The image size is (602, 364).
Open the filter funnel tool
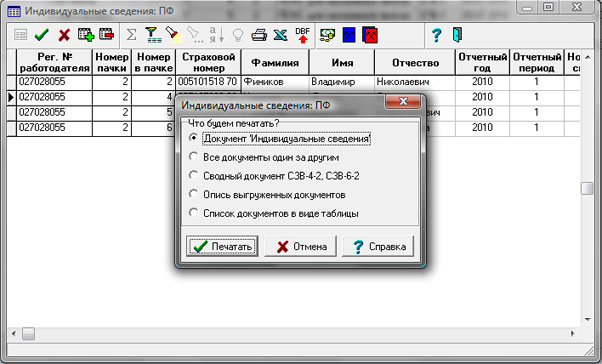153,35
